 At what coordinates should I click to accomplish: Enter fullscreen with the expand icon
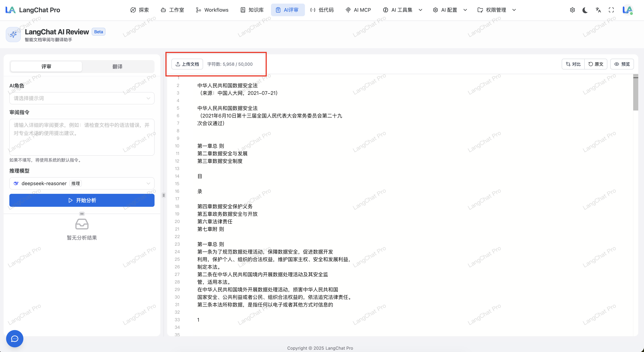[x=611, y=10]
